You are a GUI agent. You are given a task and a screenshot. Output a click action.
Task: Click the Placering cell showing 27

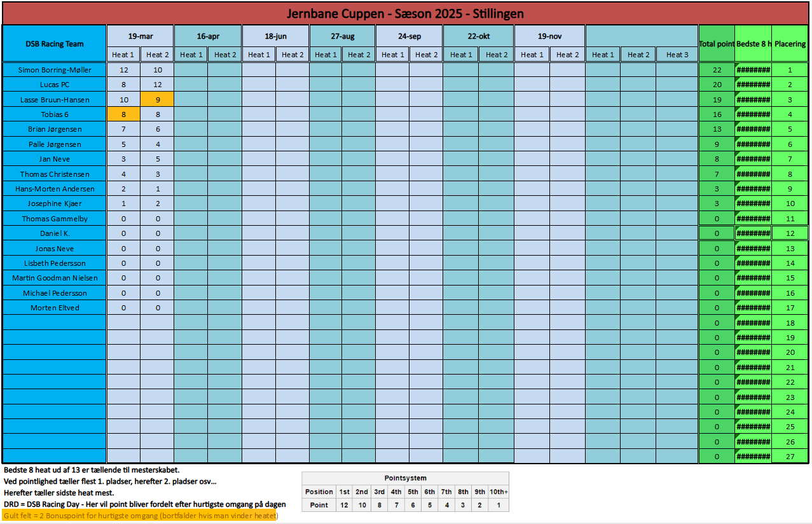point(790,456)
